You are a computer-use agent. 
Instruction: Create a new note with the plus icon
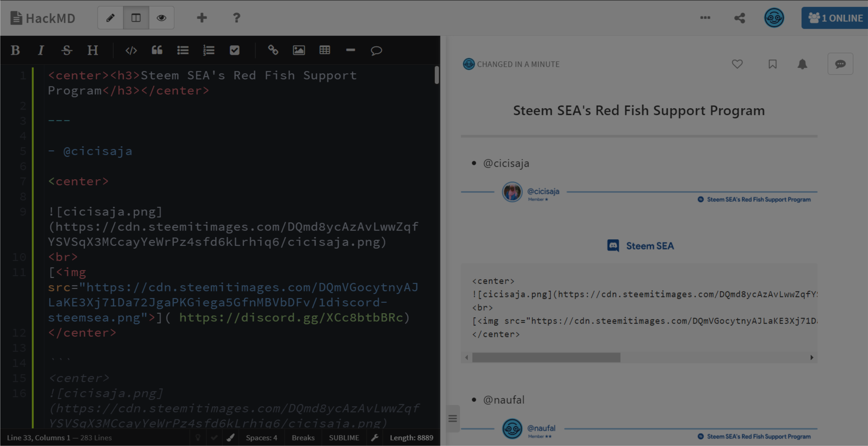[202, 18]
